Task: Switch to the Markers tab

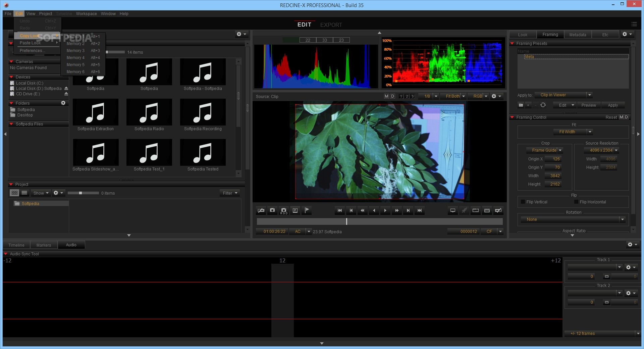Action: pos(44,245)
